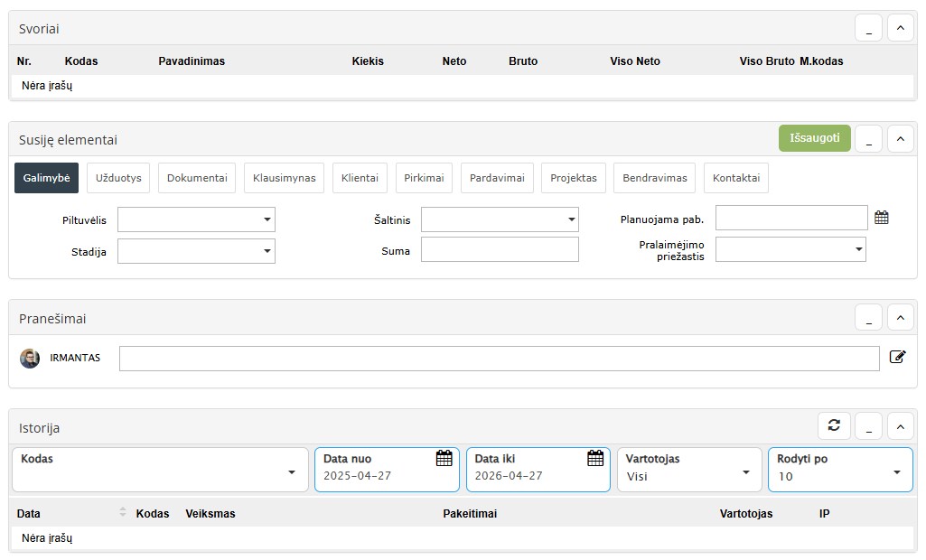Image resolution: width=926 pixels, height=560 pixels.
Task: Collapse the Pranešimai panel with the chevron
Action: [900, 318]
